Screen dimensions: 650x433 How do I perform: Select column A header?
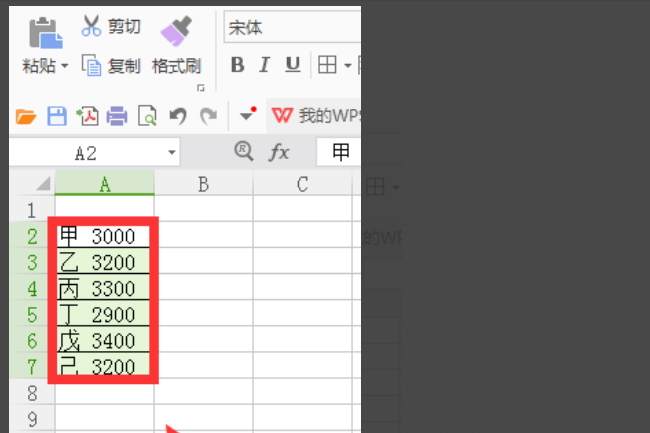[104, 184]
